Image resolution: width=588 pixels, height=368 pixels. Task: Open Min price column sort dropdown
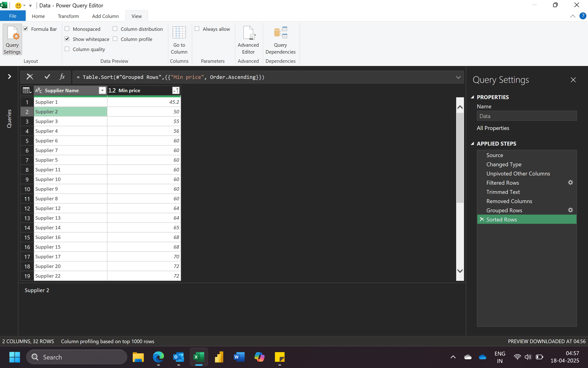(176, 91)
